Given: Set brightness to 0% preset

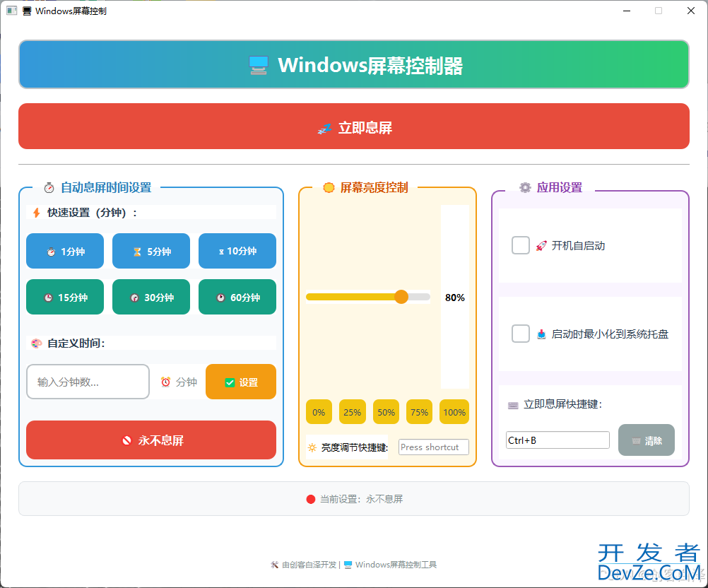Looking at the screenshot, I should point(319,412).
